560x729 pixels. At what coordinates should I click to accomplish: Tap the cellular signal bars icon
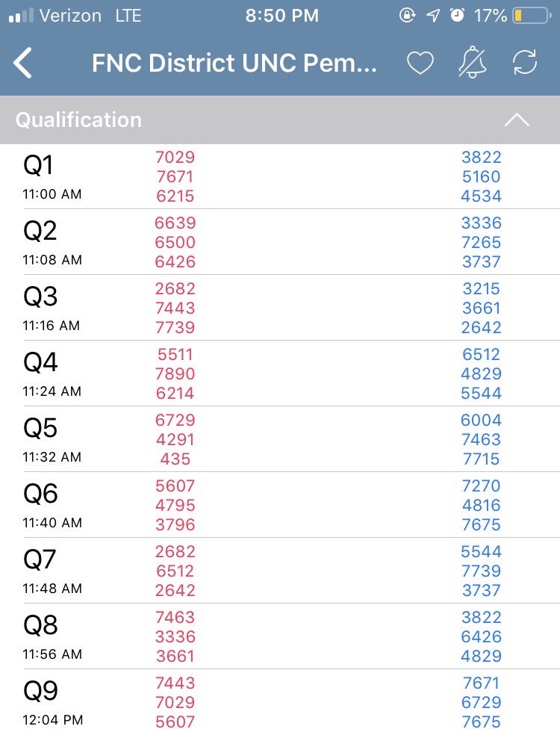coord(21,16)
